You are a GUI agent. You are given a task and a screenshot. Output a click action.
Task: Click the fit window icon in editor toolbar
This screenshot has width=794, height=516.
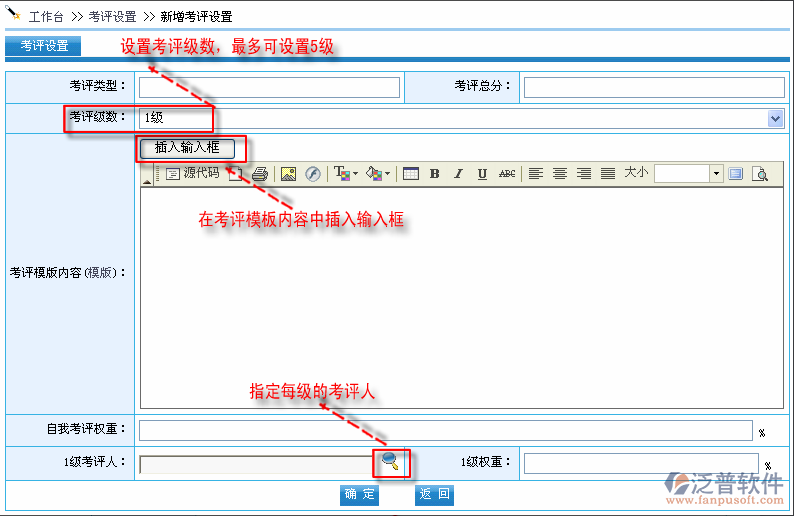pos(735,174)
